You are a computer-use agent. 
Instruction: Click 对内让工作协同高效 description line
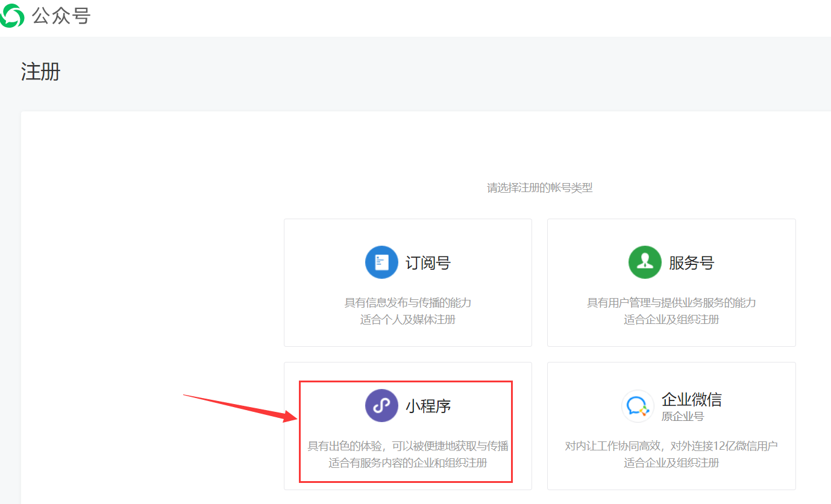(x=671, y=446)
